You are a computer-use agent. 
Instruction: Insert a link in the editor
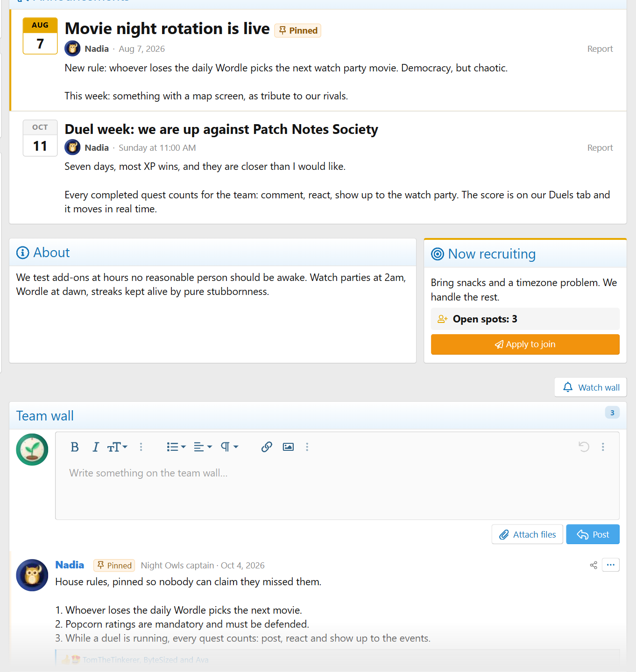point(267,447)
